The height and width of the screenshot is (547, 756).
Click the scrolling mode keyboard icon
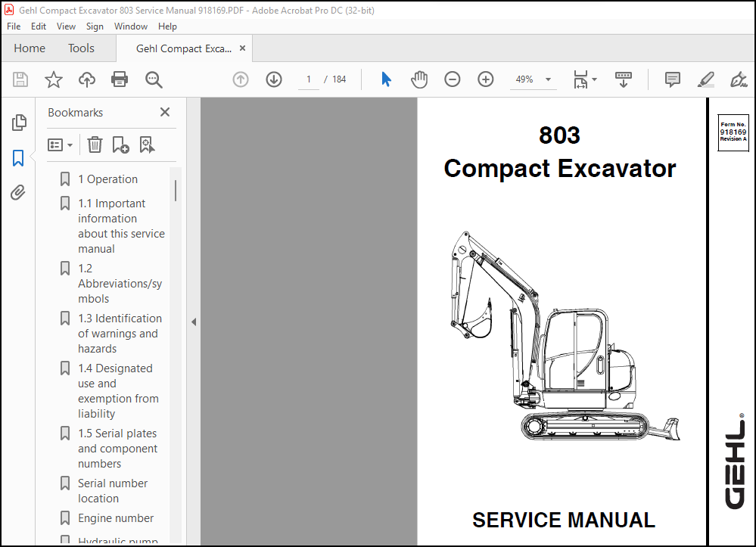624,79
